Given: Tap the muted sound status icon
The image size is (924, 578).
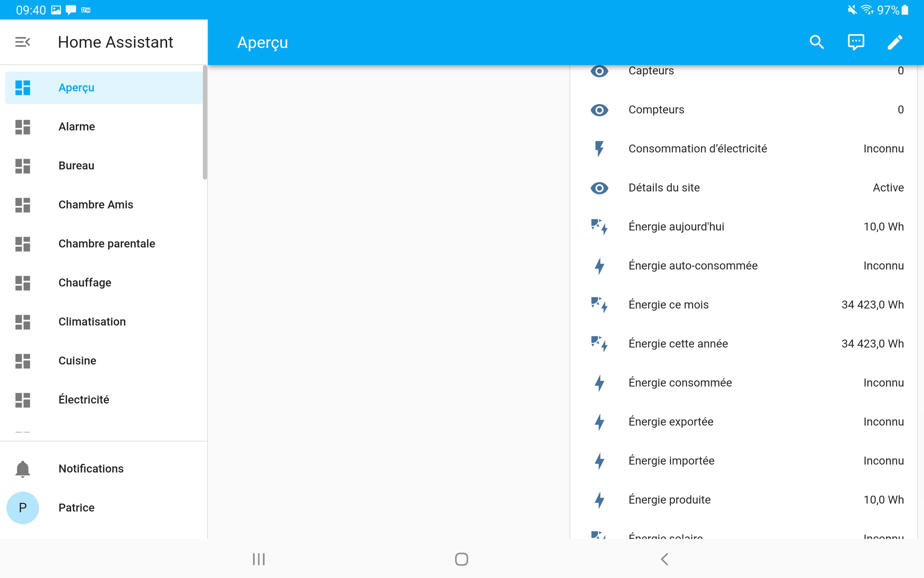Looking at the screenshot, I should pyautogui.click(x=852, y=10).
